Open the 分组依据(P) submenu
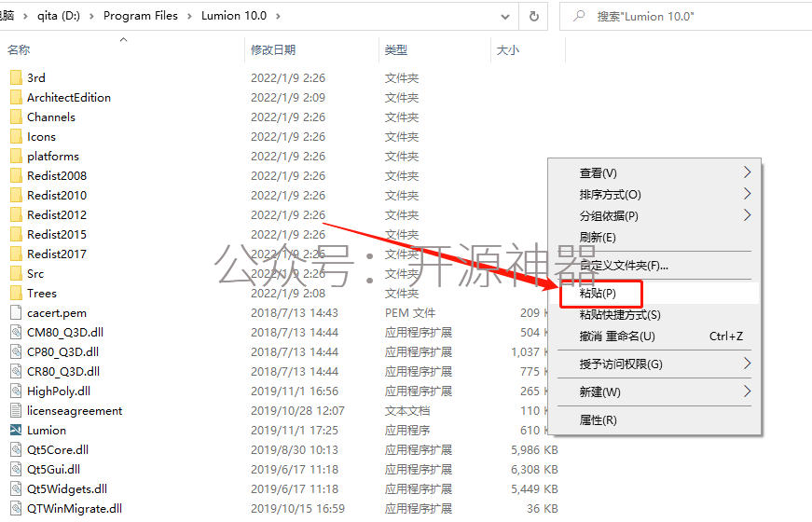 (654, 215)
